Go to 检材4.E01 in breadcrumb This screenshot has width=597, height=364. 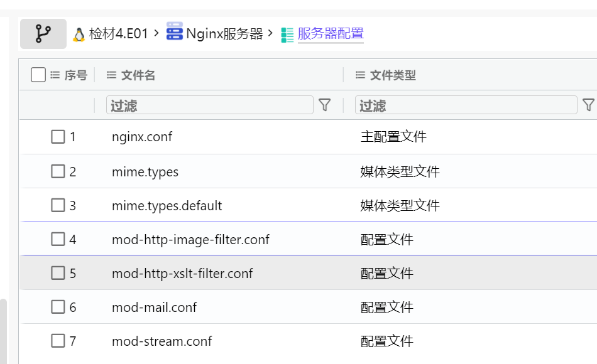[x=118, y=34]
